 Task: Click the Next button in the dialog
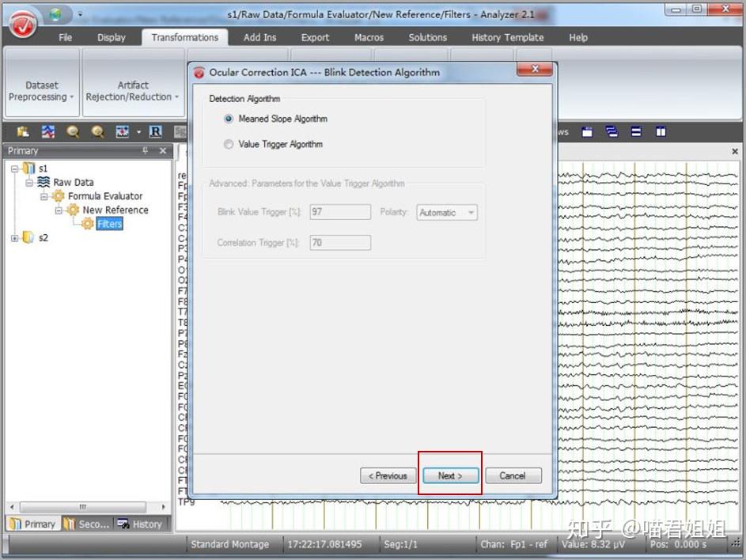451,476
